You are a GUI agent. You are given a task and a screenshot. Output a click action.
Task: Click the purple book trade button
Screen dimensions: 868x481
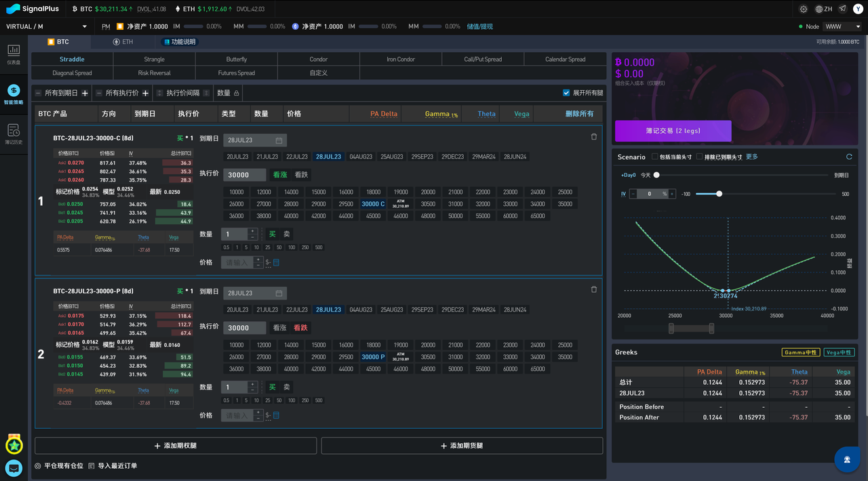[673, 131]
